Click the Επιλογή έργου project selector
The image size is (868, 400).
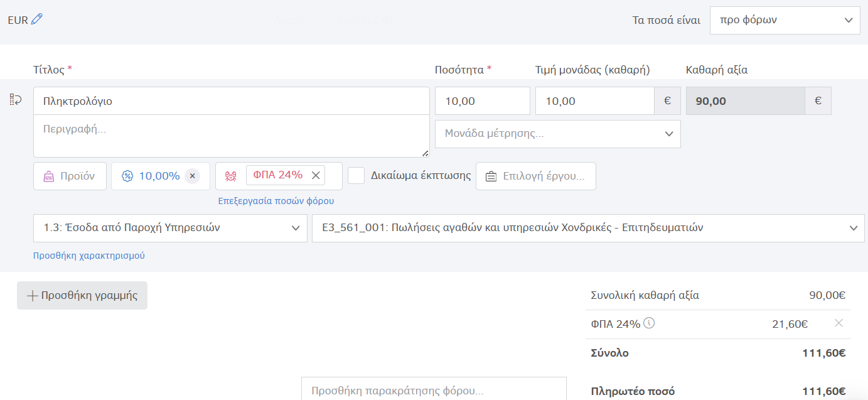point(536,176)
